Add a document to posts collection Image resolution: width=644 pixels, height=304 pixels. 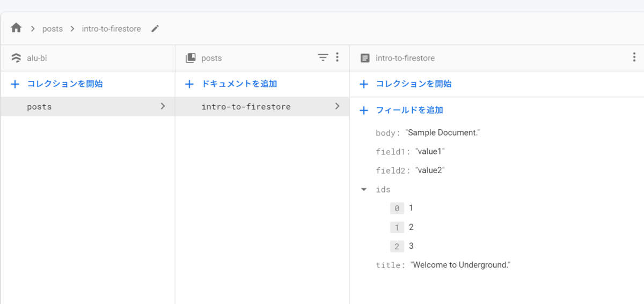point(239,84)
